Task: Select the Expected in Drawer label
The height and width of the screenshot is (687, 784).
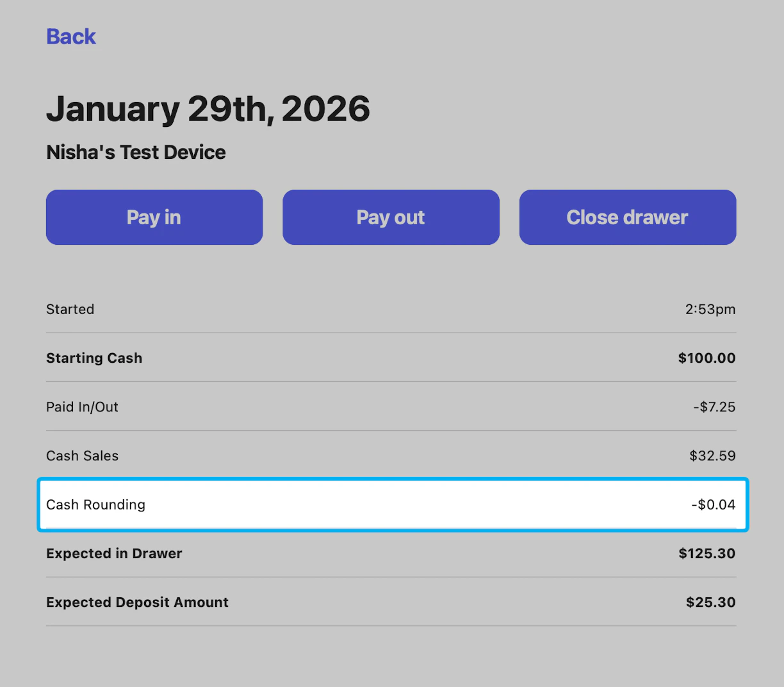Action: click(114, 554)
